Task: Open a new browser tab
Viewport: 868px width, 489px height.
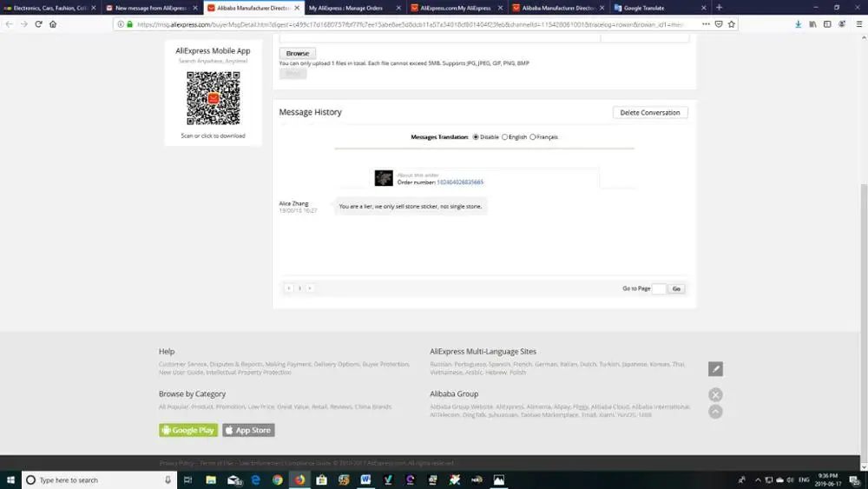Action: (x=719, y=7)
